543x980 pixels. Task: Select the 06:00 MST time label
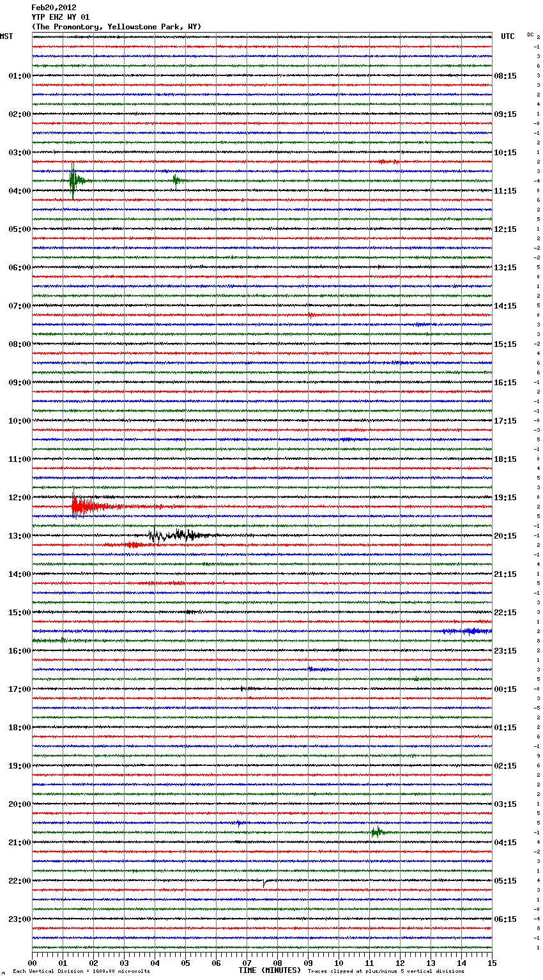click(19, 268)
